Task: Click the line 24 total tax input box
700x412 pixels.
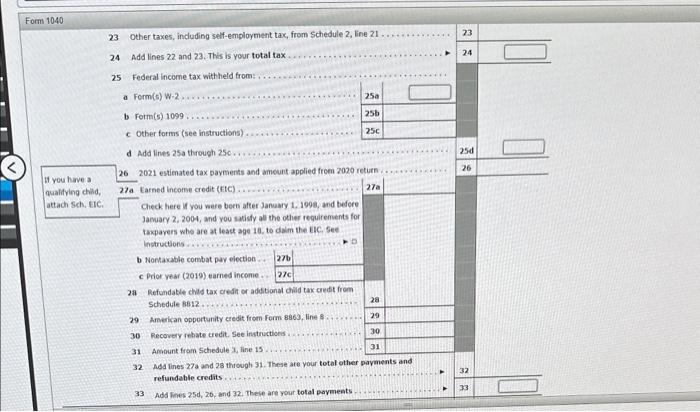Action: point(525,52)
